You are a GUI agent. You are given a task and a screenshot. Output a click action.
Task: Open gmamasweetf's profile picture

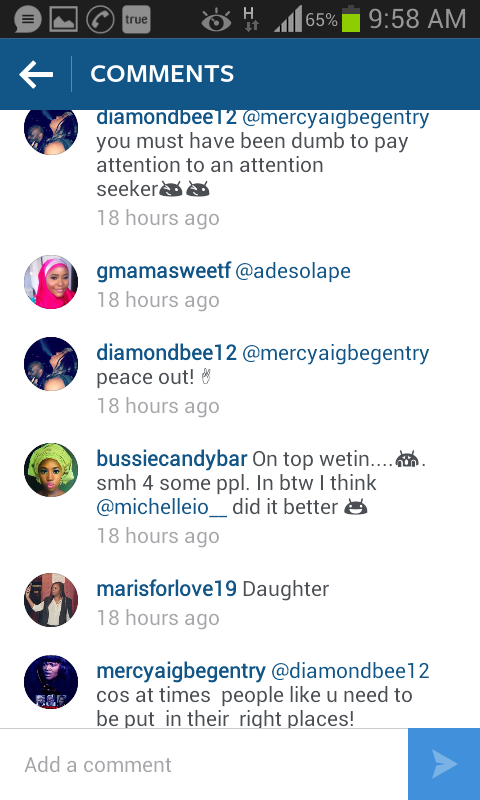[51, 282]
